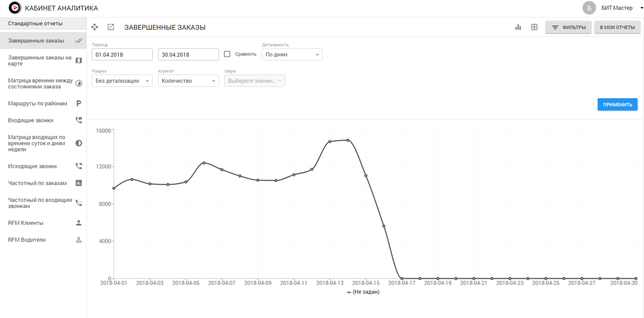The image size is (644, 318).
Task: Expand the БИТ Мастер user menu arrow
Action: coord(641,8)
